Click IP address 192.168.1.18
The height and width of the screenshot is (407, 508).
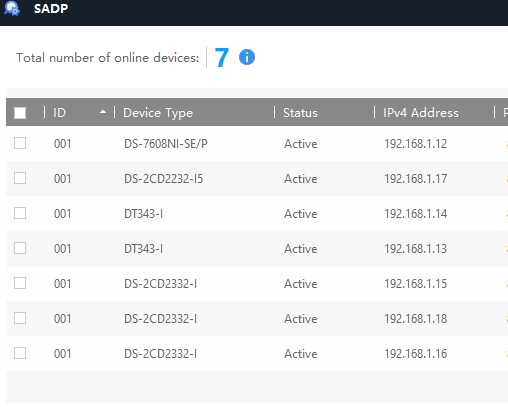[x=415, y=319]
